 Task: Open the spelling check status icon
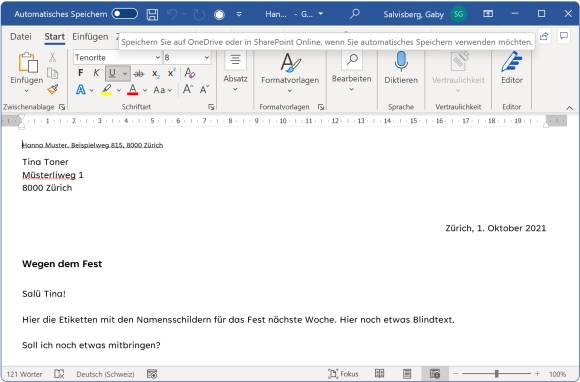(x=59, y=374)
